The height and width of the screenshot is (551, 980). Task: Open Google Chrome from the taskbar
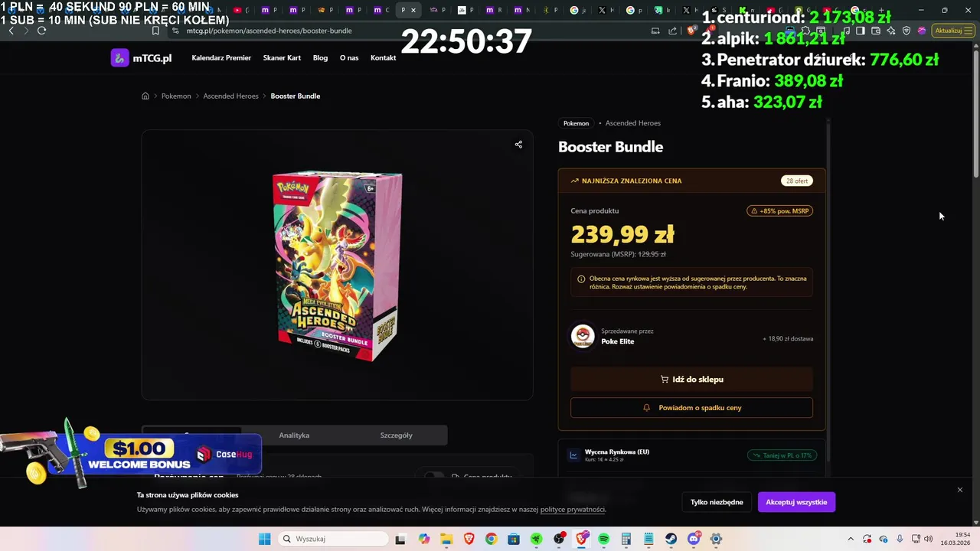[x=492, y=539]
